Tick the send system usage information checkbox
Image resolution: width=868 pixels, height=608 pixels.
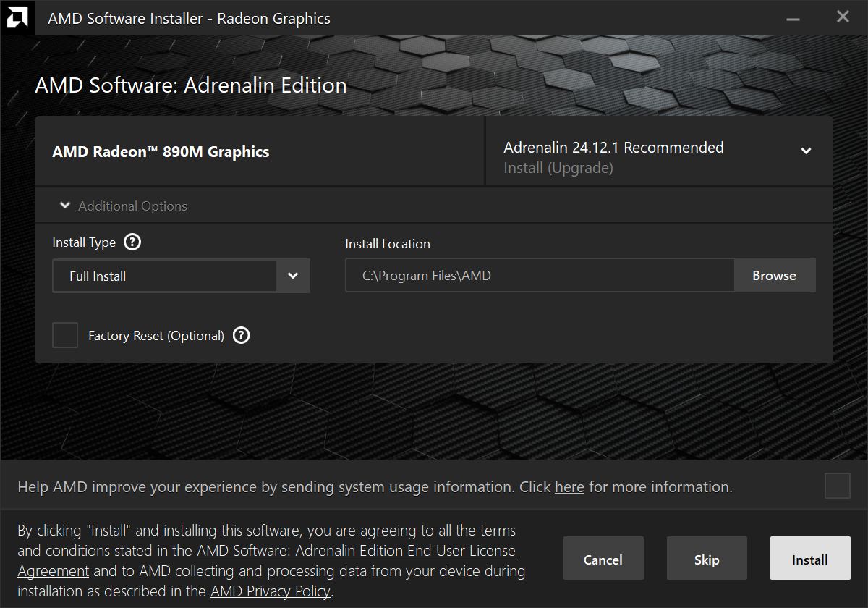pos(838,486)
